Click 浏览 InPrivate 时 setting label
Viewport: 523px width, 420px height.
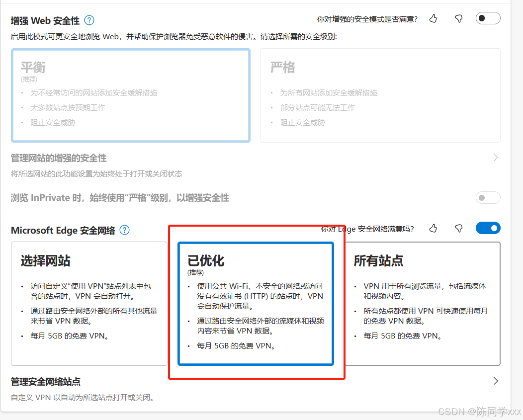click(x=120, y=198)
